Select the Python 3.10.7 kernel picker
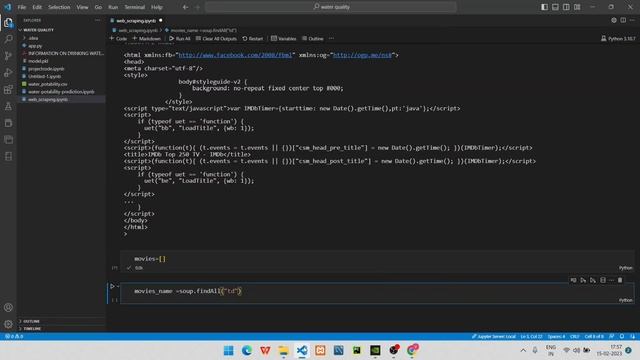640x360 pixels. pos(618,38)
